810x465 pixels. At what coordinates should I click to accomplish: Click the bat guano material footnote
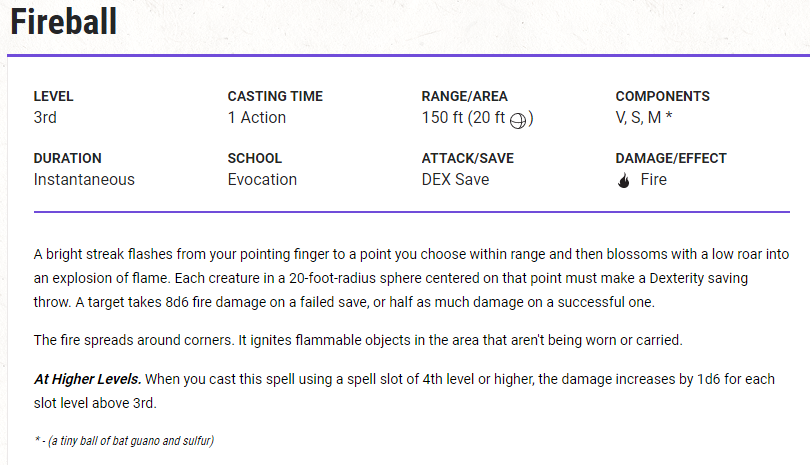[124, 441]
